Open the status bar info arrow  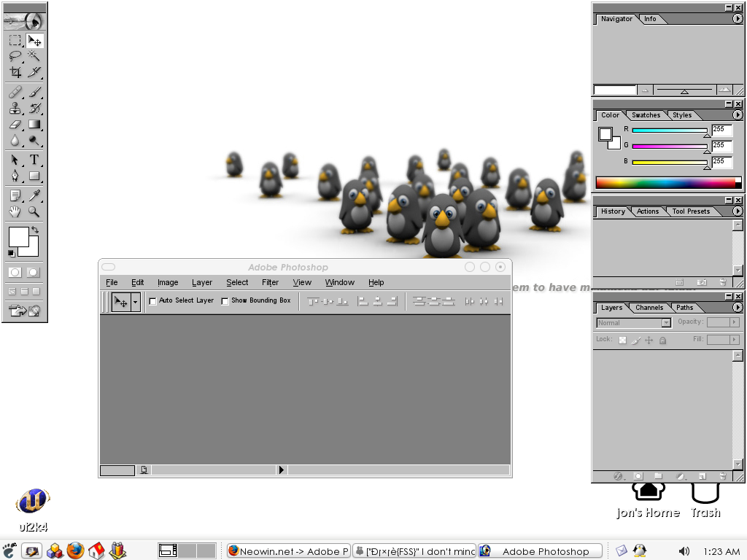click(x=281, y=470)
